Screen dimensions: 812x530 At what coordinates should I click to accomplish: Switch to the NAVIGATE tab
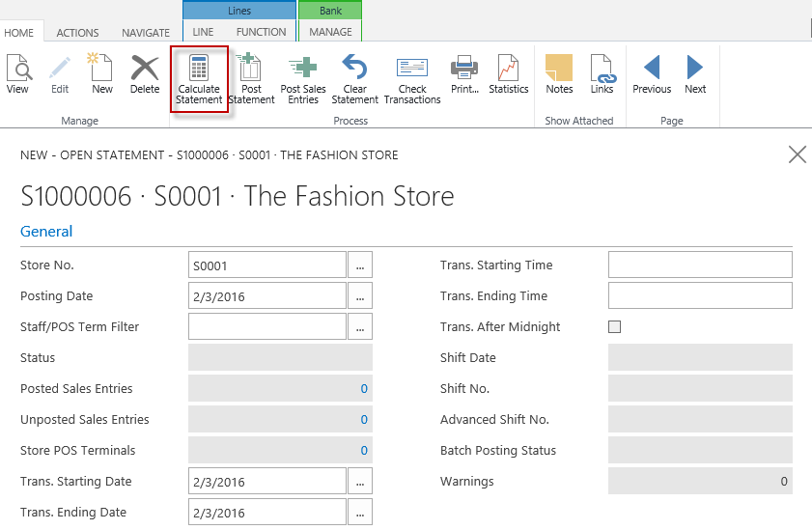click(x=146, y=33)
